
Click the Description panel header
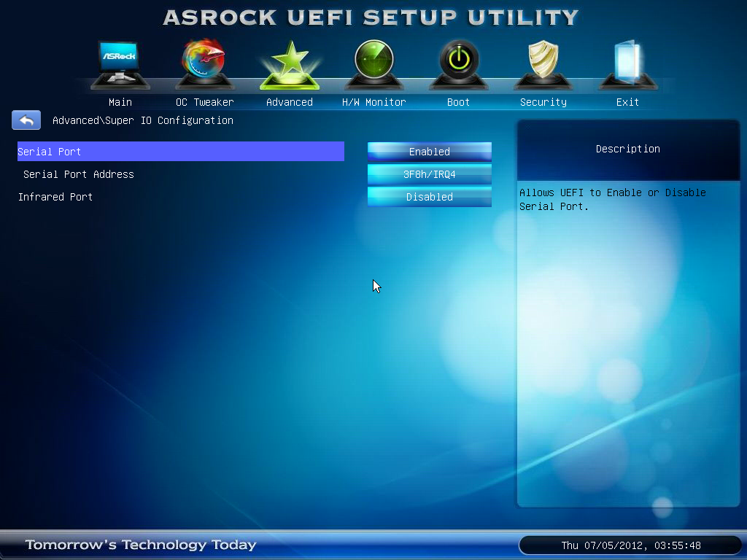pos(628,149)
